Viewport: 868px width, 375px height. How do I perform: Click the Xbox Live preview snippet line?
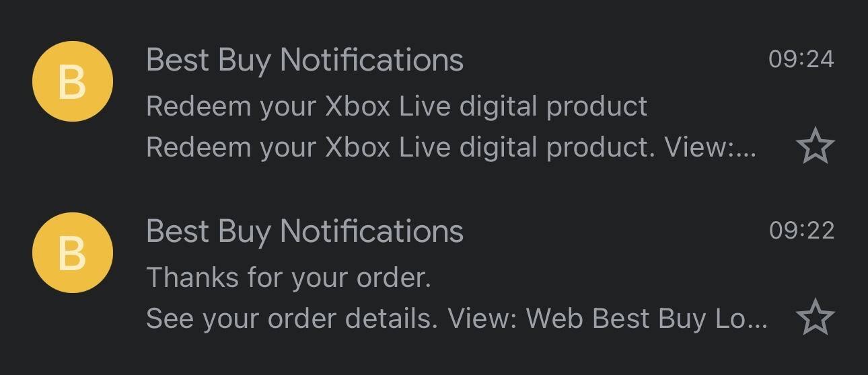click(449, 148)
